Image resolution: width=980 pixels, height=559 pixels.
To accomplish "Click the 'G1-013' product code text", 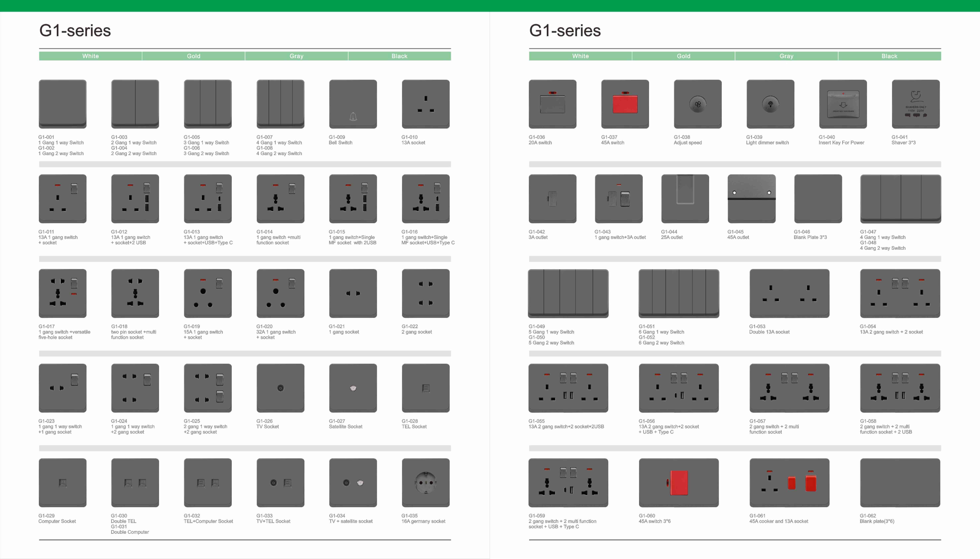I will pyautogui.click(x=192, y=232).
